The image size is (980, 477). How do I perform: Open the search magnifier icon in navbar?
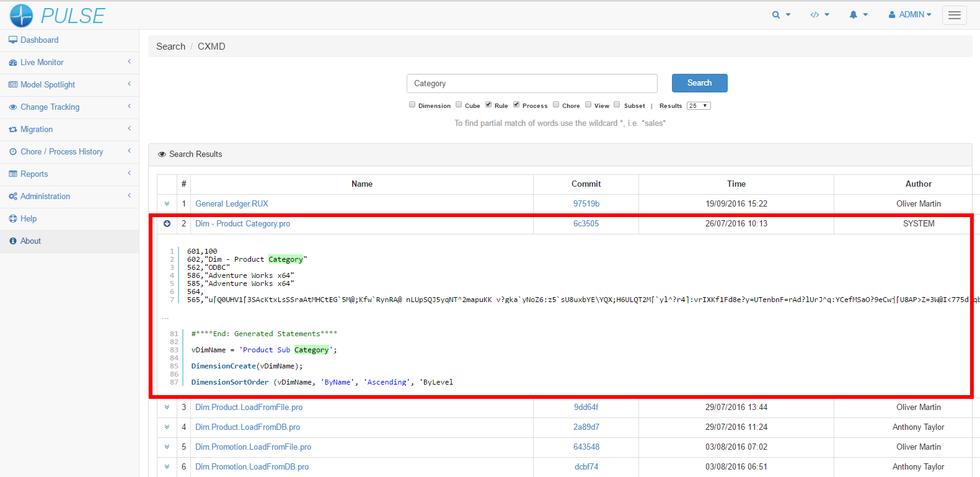point(776,15)
